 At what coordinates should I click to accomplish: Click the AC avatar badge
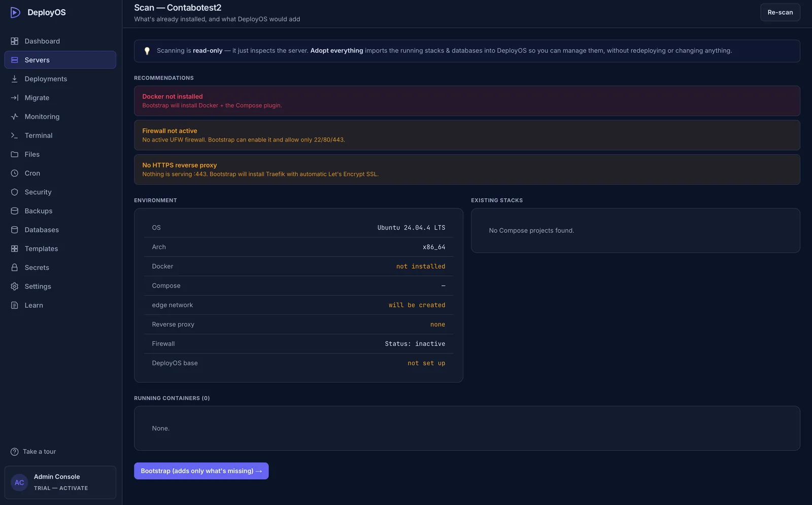19,483
